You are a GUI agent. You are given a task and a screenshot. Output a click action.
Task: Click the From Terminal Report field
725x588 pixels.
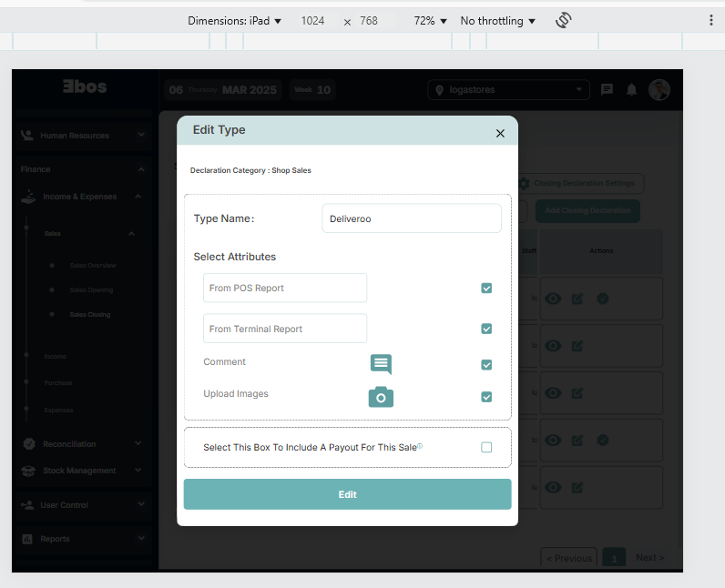[x=285, y=329]
